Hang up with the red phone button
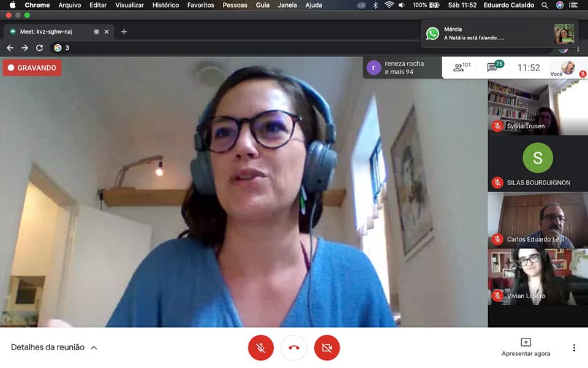The width and height of the screenshot is (588, 368). coord(293,348)
